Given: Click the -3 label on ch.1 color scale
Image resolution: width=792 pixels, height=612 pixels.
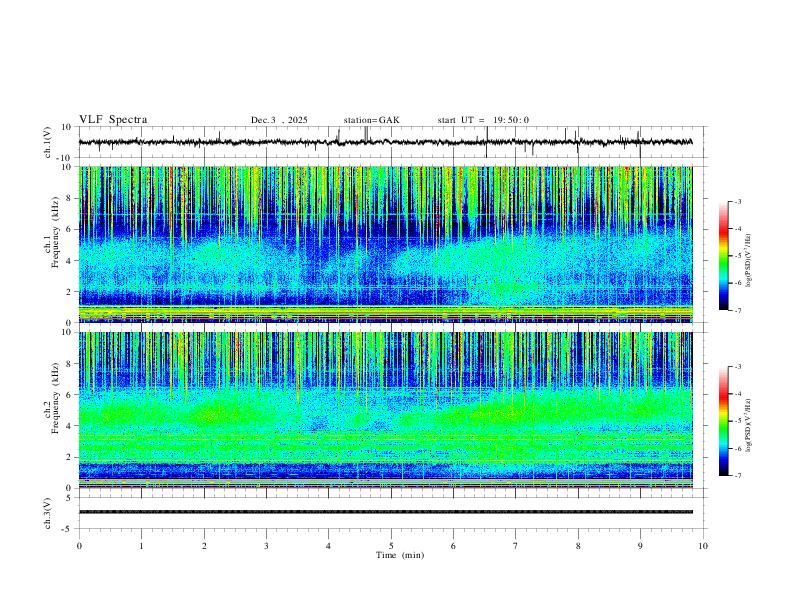Looking at the screenshot, I should pyautogui.click(x=737, y=202).
